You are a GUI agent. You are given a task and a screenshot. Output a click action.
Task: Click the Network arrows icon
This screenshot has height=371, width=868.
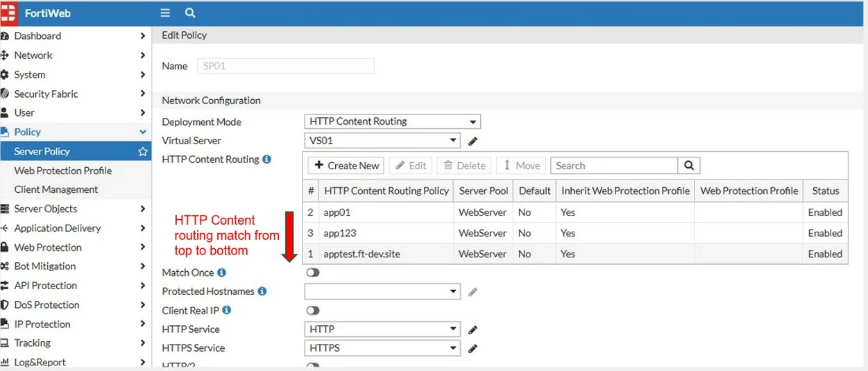point(4,55)
